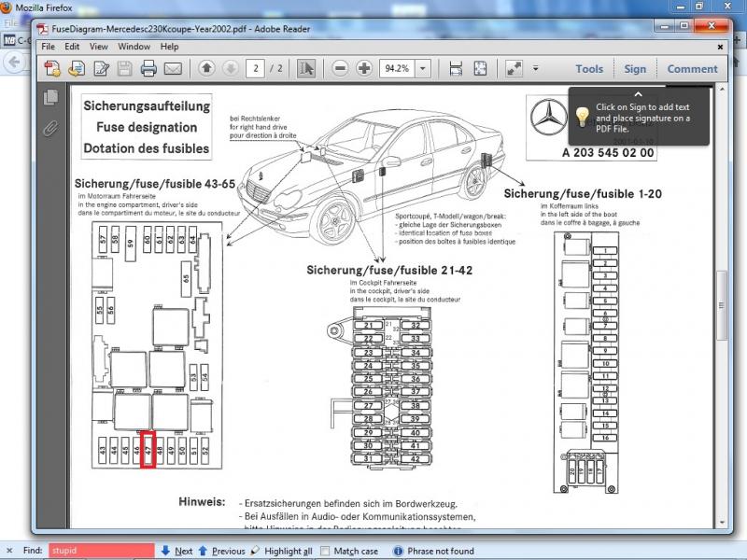Click the heading Sicherung/fuse/fusible 21-42
Viewport: 747px width, 560px height.
point(389,270)
